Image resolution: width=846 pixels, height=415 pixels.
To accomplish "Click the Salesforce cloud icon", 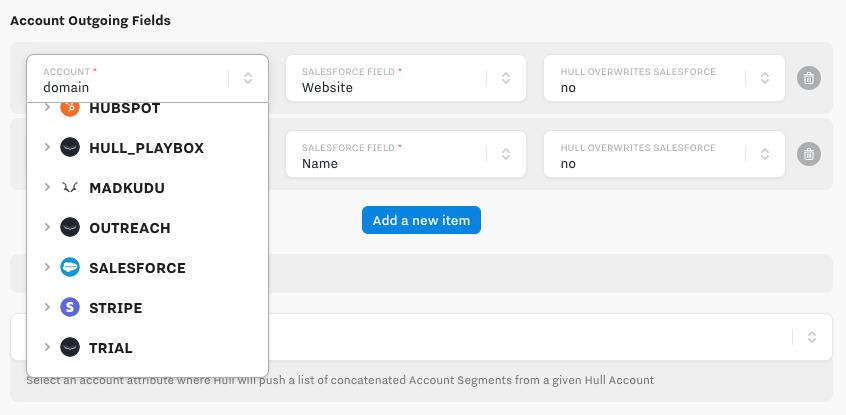I will tap(69, 268).
